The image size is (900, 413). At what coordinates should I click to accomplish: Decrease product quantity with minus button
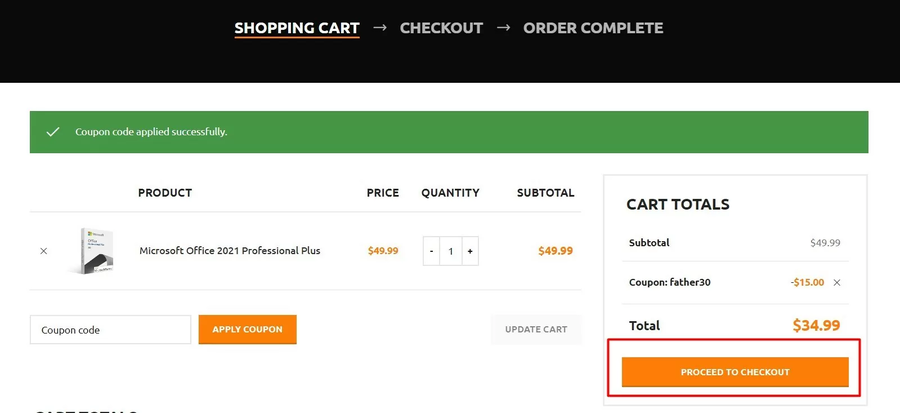432,251
